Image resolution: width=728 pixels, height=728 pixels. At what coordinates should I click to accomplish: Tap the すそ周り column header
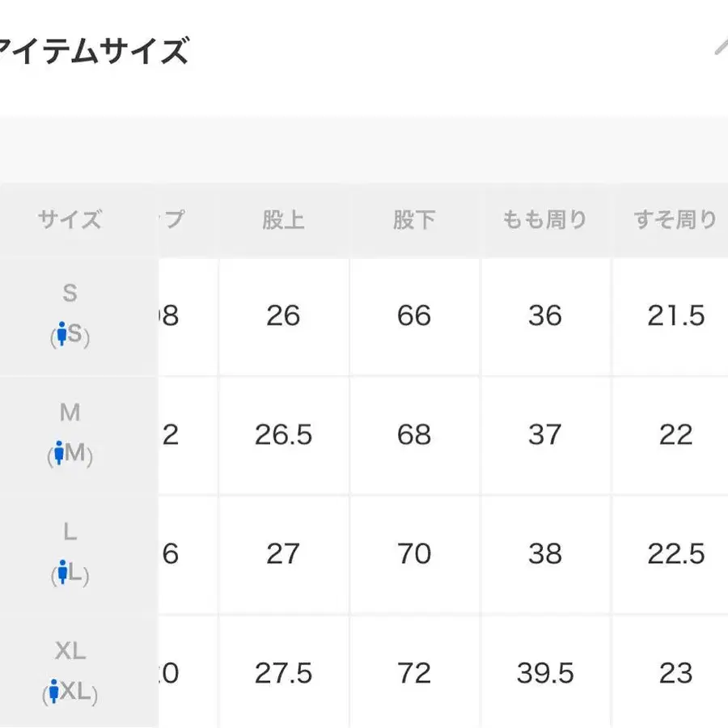[x=675, y=220]
